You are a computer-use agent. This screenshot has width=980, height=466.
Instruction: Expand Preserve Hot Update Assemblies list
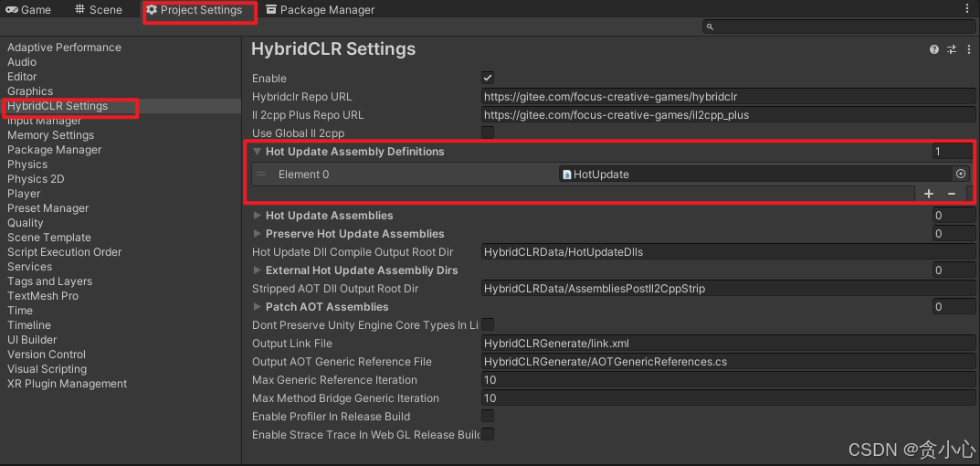point(257,233)
